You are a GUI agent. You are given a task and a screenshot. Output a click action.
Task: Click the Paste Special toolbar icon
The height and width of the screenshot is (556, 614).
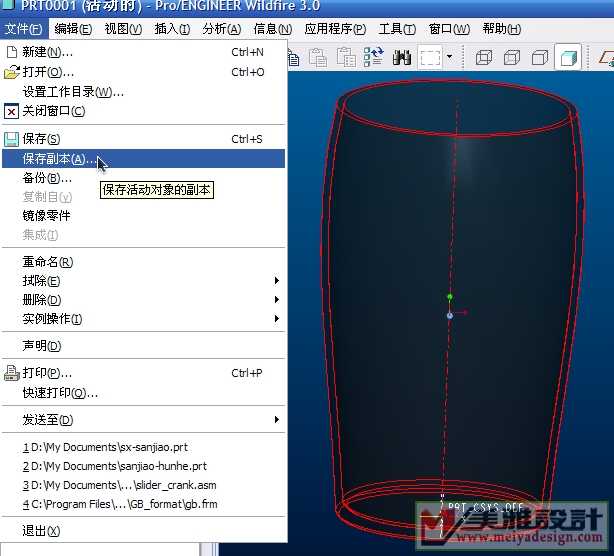[x=346, y=58]
